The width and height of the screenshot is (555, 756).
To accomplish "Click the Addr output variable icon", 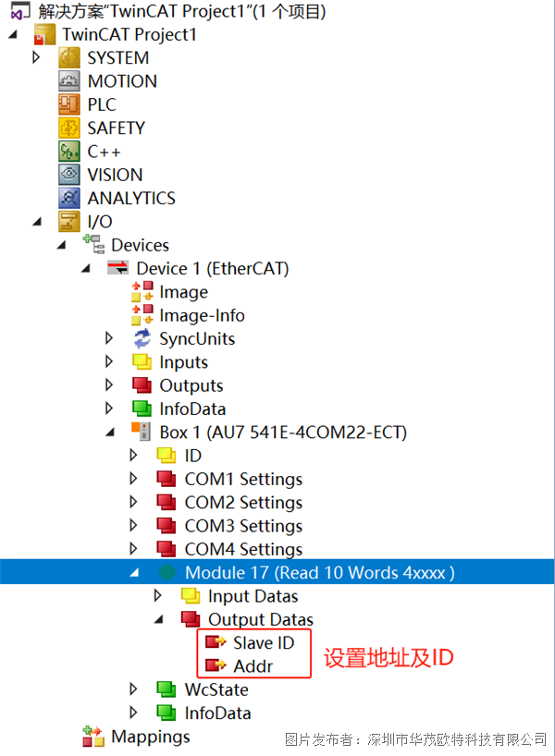I will [216, 665].
